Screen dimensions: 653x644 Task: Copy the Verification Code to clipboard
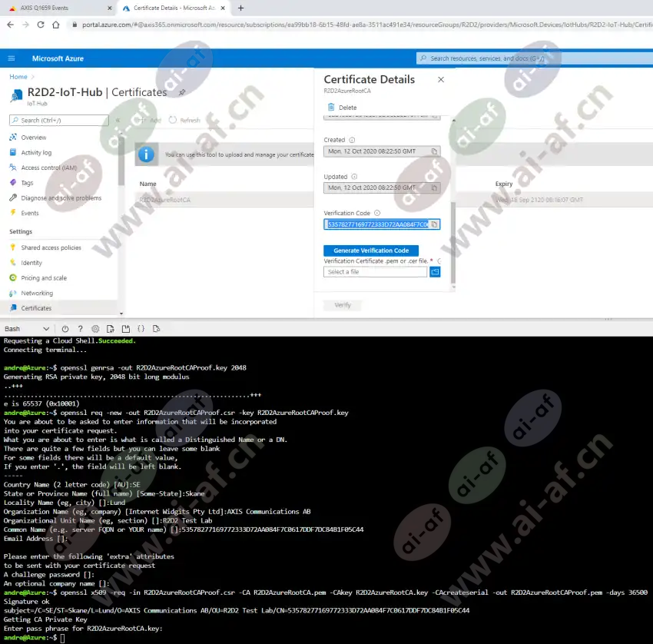click(x=434, y=224)
